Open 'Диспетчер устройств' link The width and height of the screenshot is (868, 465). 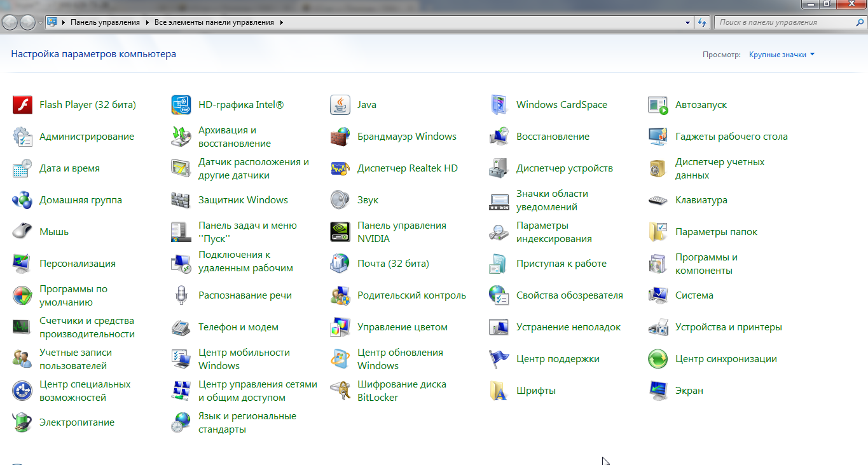click(565, 168)
